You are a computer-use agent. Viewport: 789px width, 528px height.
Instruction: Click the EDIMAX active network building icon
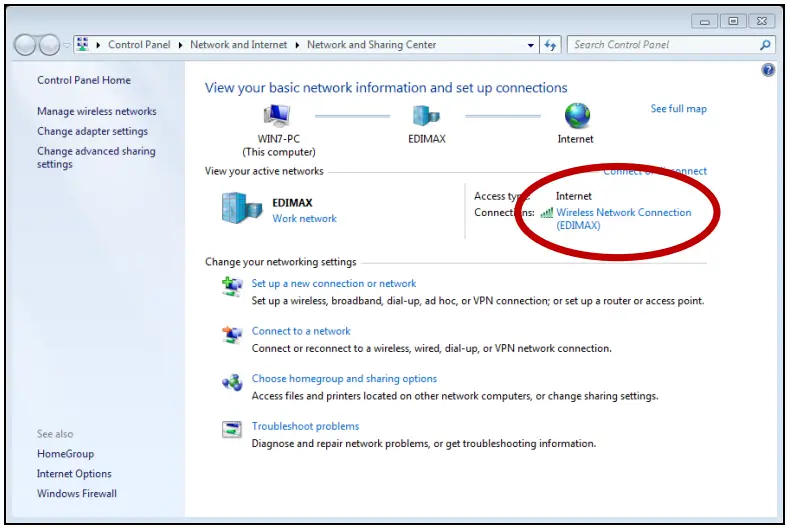pos(242,208)
